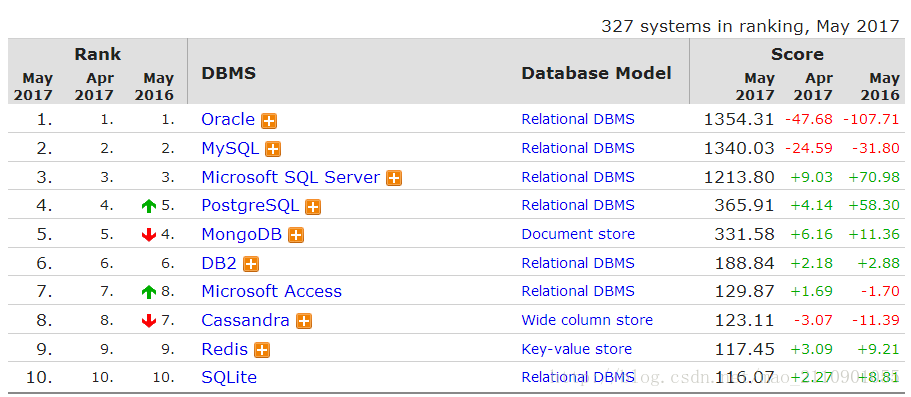
Task: Visit the MongoDB link
Action: pos(242,234)
